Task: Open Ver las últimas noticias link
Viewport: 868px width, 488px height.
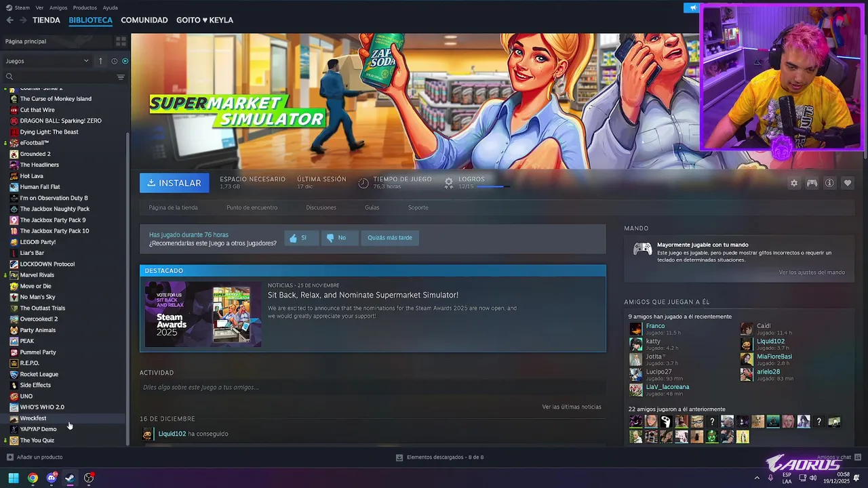Action: (572, 407)
